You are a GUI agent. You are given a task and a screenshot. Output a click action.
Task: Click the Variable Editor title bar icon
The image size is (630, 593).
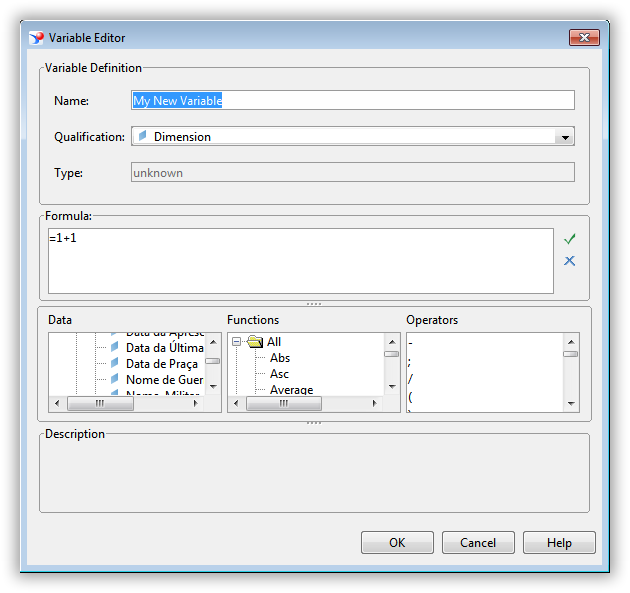coord(37,38)
